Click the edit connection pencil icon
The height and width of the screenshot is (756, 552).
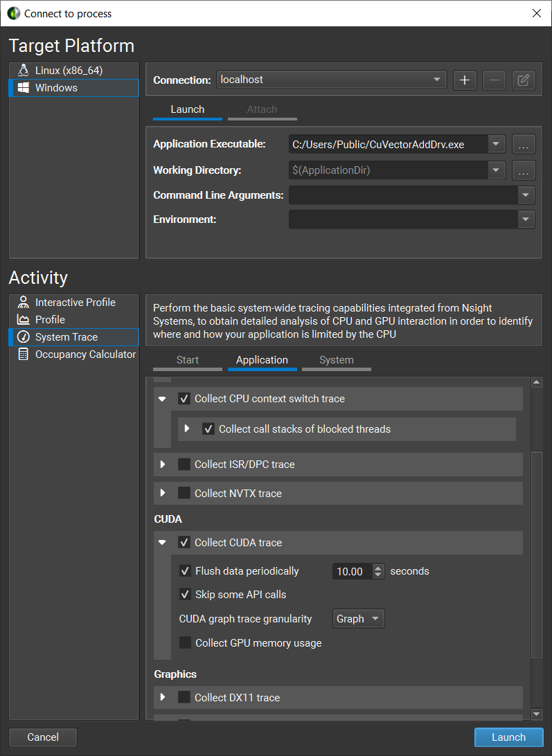point(524,80)
